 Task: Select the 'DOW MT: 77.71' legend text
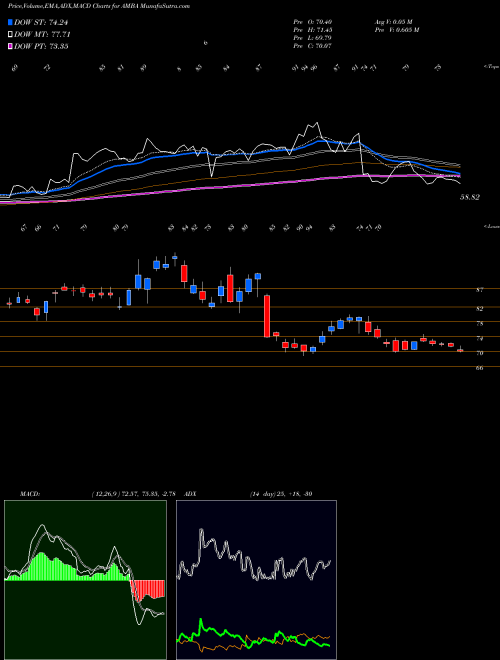pos(42,35)
